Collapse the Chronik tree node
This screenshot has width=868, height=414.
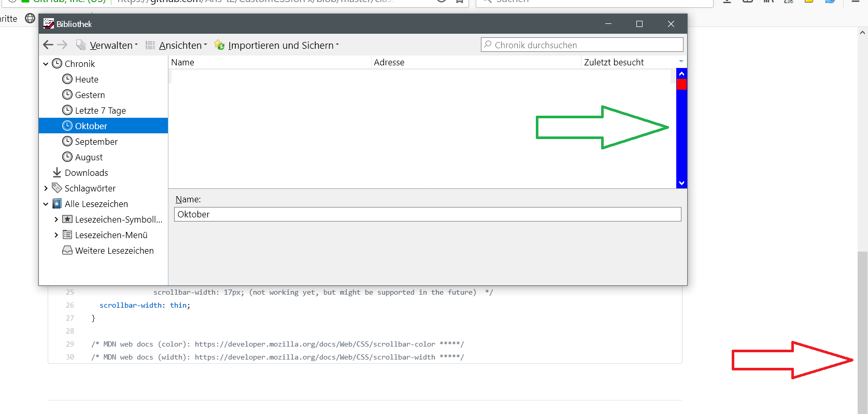pos(46,64)
